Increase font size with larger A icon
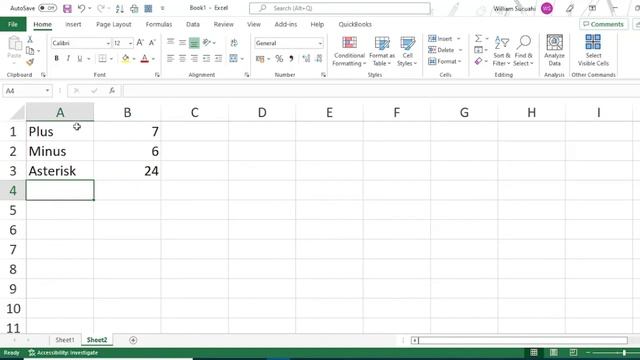This screenshot has height=360, width=640. point(140,42)
